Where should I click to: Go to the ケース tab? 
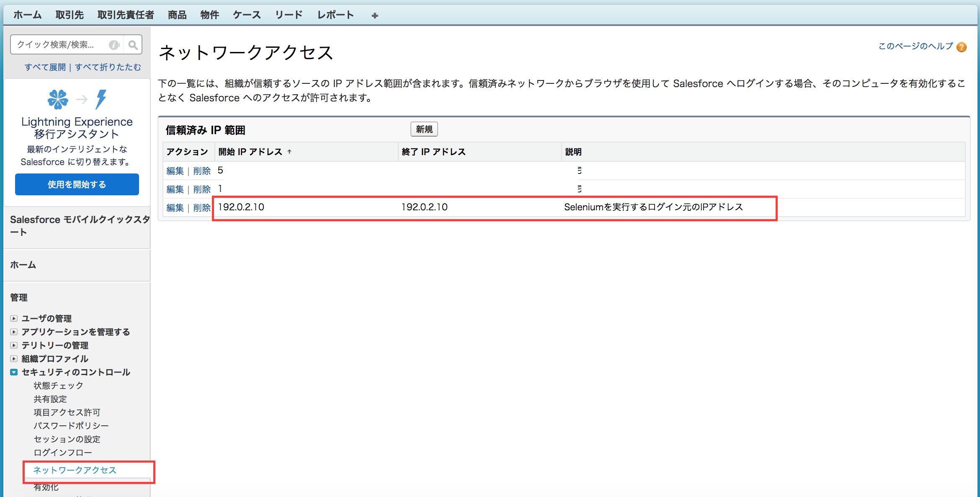pos(247,15)
